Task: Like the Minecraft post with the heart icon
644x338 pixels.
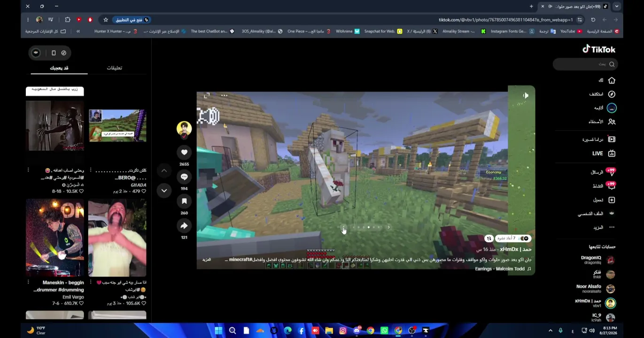Action: [184, 152]
